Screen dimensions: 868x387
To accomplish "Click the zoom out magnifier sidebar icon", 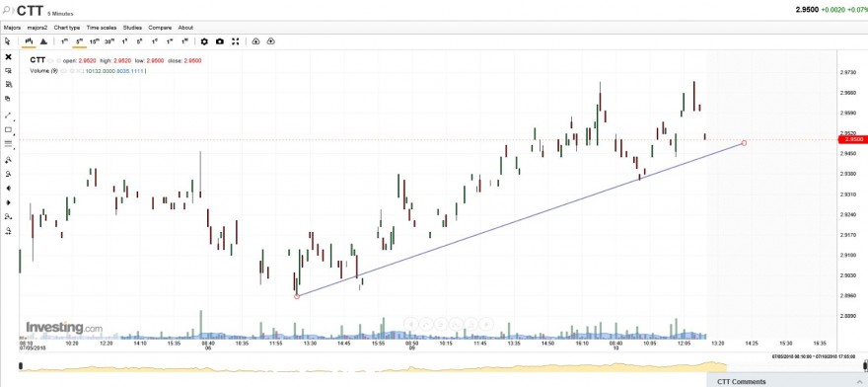I will pyautogui.click(x=8, y=174).
